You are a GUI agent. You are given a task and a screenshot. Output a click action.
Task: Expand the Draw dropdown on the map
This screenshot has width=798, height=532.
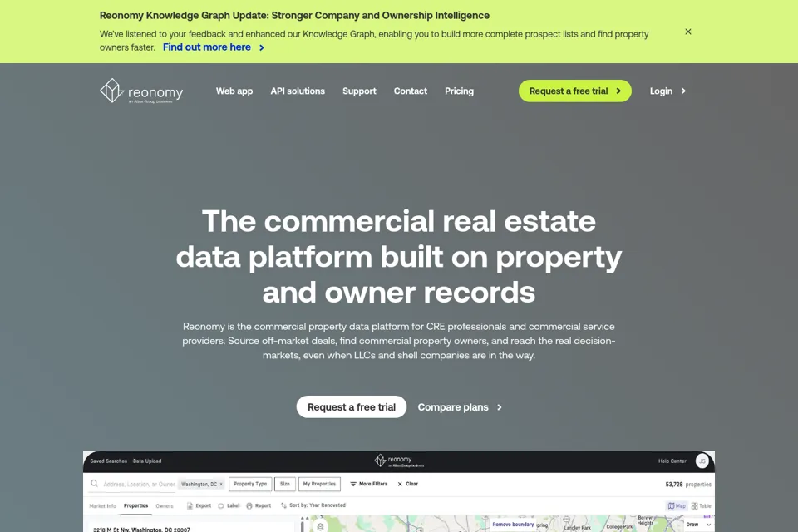coord(698,525)
